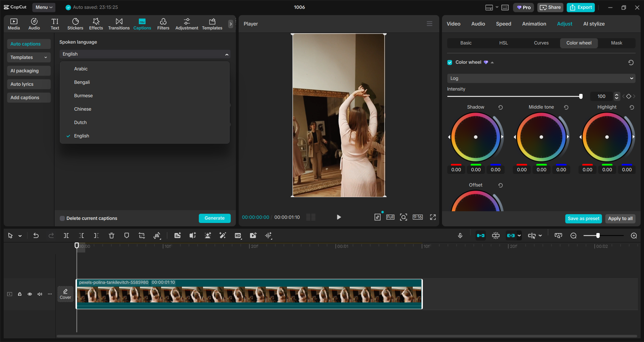
Task: Open the Audio panel
Action: pyautogui.click(x=34, y=23)
